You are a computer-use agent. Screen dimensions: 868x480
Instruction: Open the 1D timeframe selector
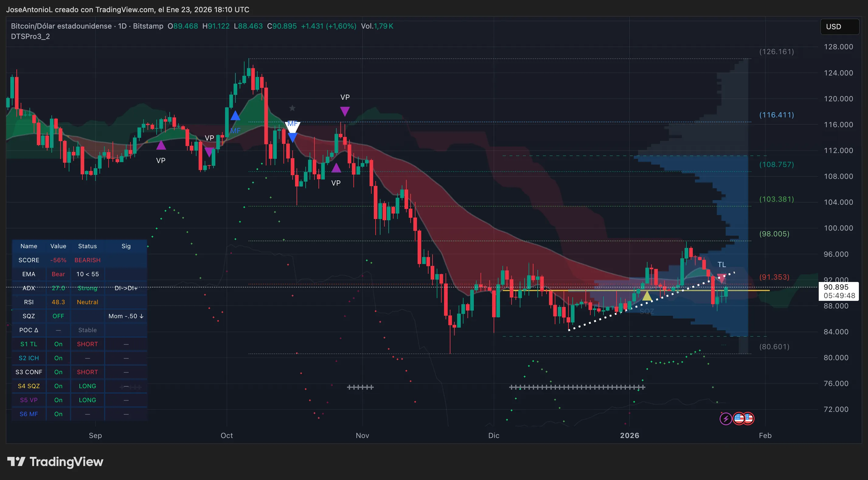pos(123,26)
